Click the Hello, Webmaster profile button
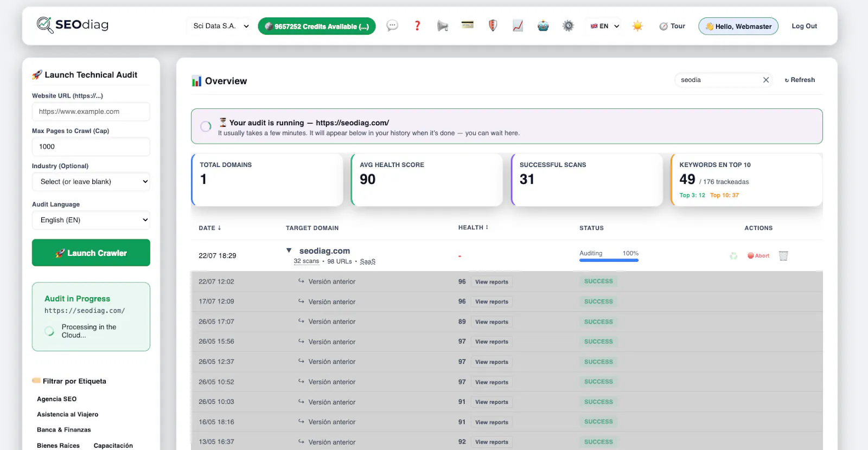The height and width of the screenshot is (450, 868). point(738,26)
